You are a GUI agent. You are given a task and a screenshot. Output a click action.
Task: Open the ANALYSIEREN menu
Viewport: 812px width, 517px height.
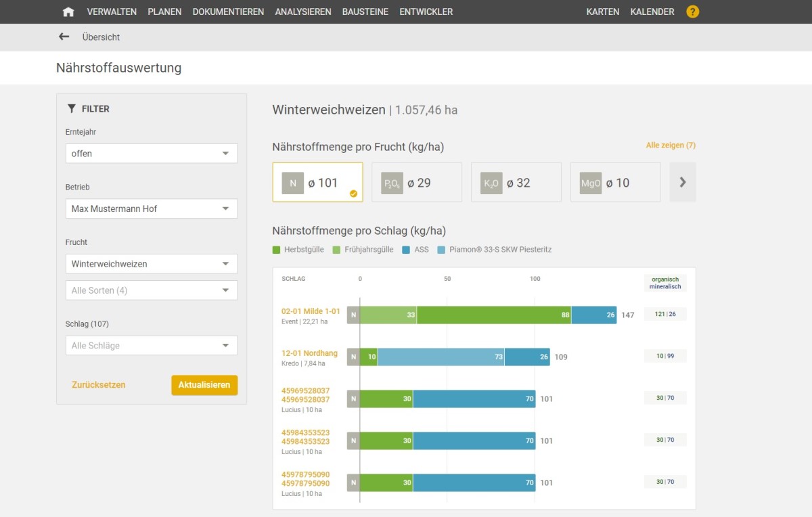tap(303, 12)
